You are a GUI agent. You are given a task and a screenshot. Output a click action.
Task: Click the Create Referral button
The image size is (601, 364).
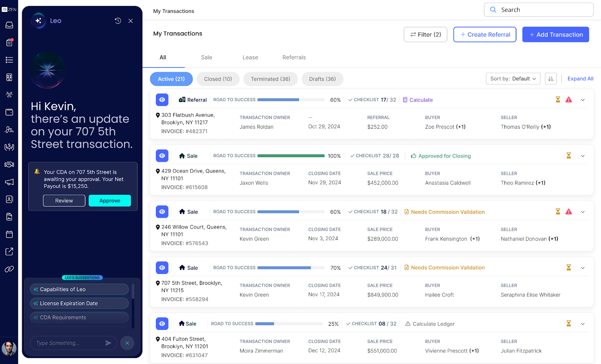(485, 35)
